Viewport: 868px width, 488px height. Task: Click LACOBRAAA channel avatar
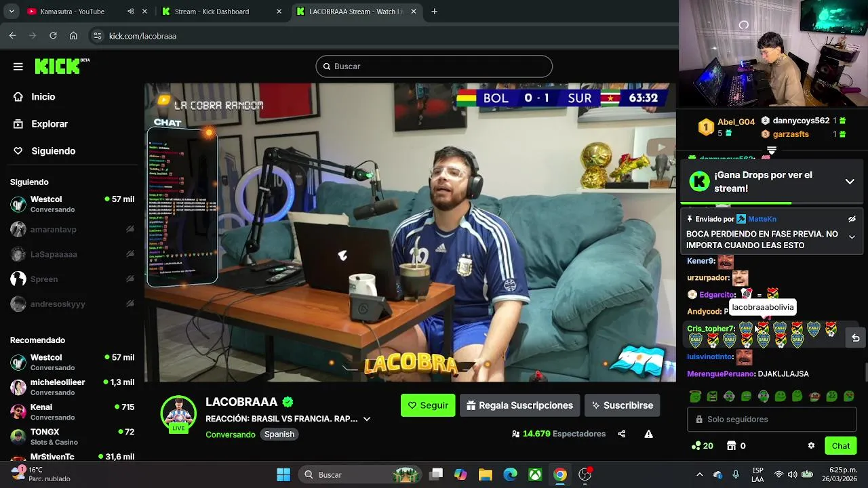(x=178, y=413)
